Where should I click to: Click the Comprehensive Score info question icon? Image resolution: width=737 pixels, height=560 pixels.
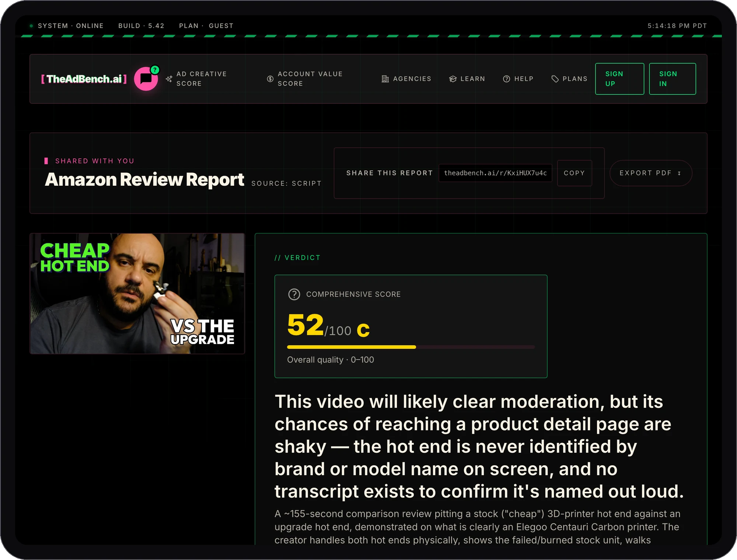point(294,294)
